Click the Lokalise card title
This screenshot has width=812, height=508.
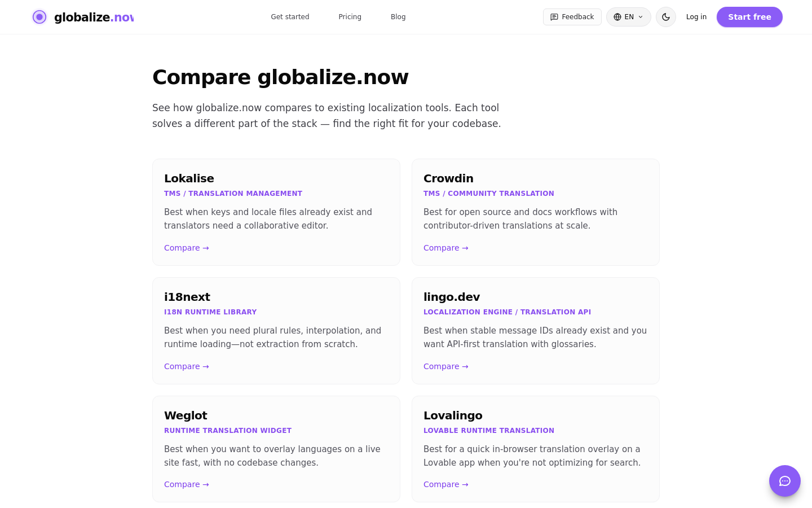point(189,178)
